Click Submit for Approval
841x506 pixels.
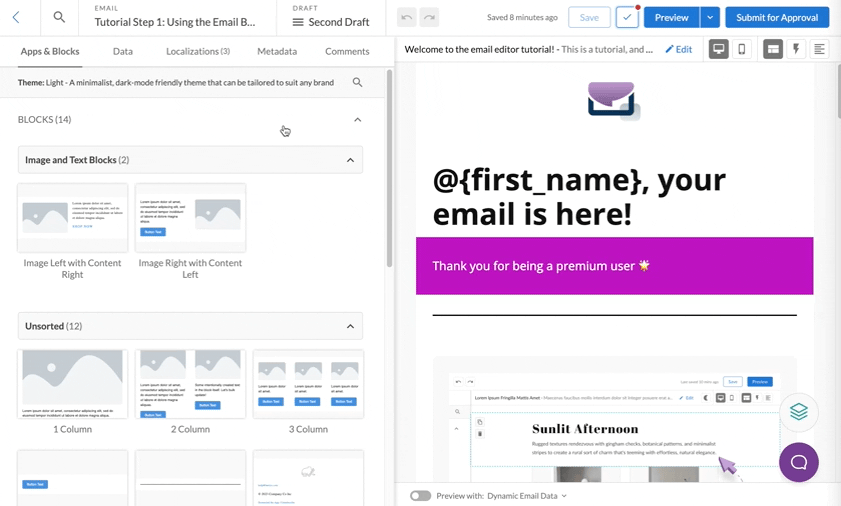pos(777,18)
